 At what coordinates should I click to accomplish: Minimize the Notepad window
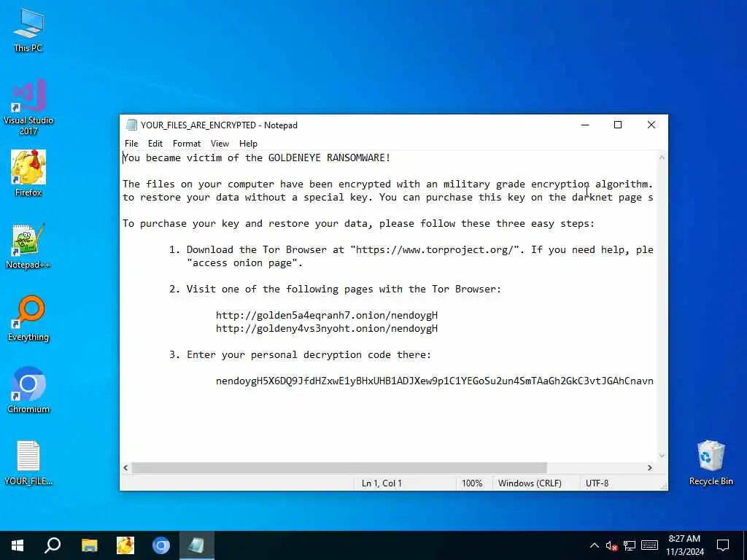coord(585,125)
